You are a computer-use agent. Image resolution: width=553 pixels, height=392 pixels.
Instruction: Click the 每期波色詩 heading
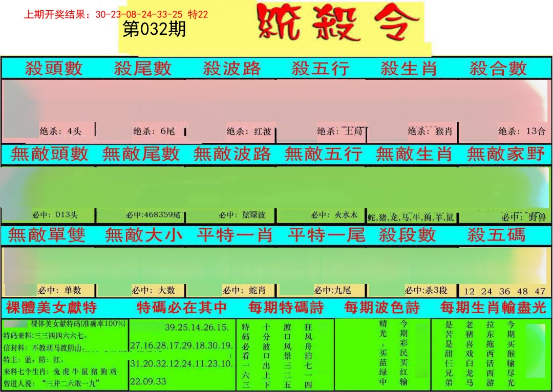[x=382, y=308]
